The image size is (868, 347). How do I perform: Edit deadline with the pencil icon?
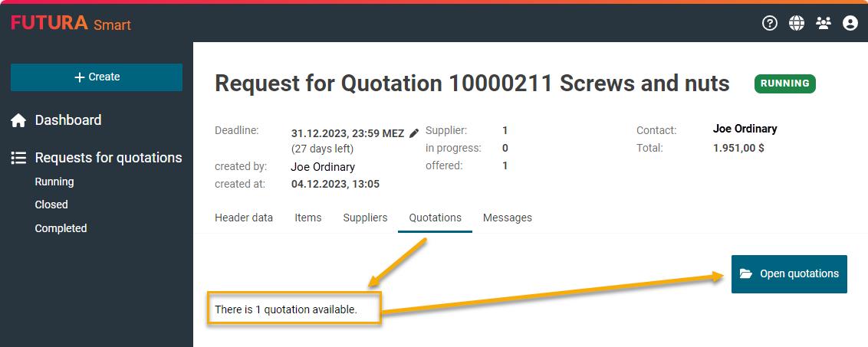point(414,133)
